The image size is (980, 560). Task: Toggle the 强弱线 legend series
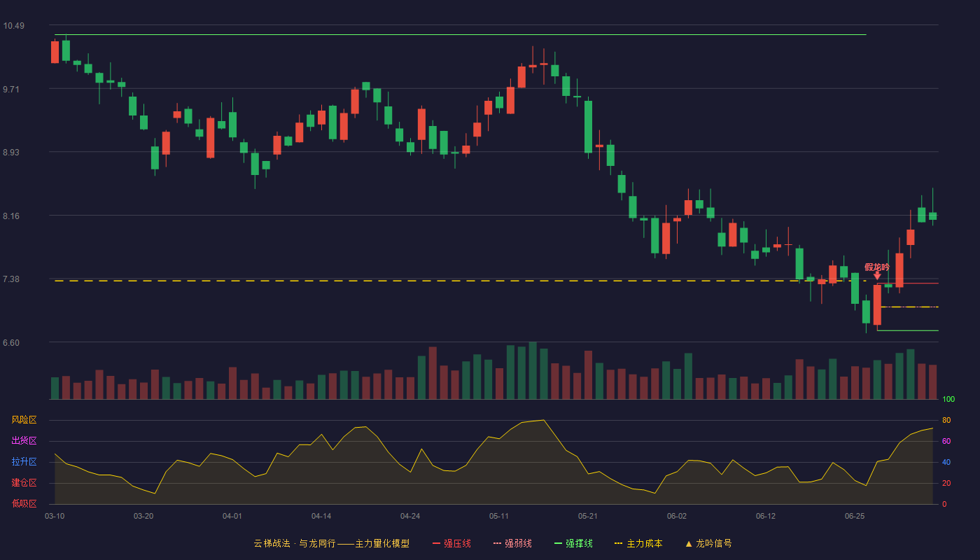(x=513, y=543)
